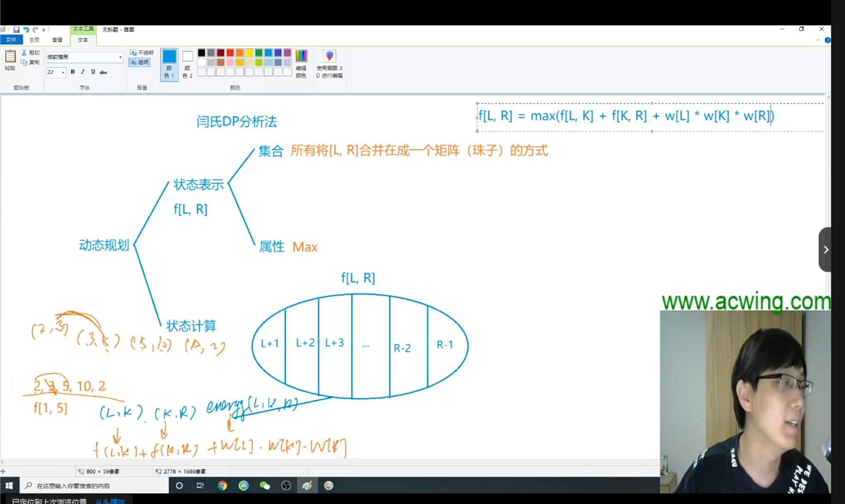Select the 颜色 1 (Color 1) button
This screenshot has height=504, width=845.
169,64
